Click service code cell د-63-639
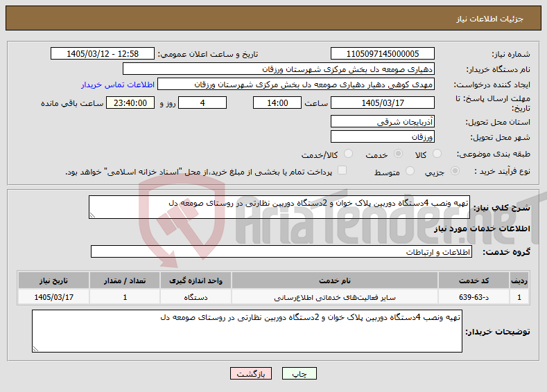Screen dimensions: 547x392 tap(474, 297)
